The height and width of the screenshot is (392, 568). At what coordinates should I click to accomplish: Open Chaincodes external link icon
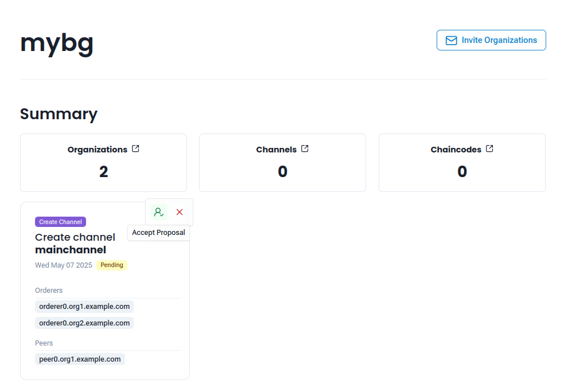pyautogui.click(x=489, y=149)
